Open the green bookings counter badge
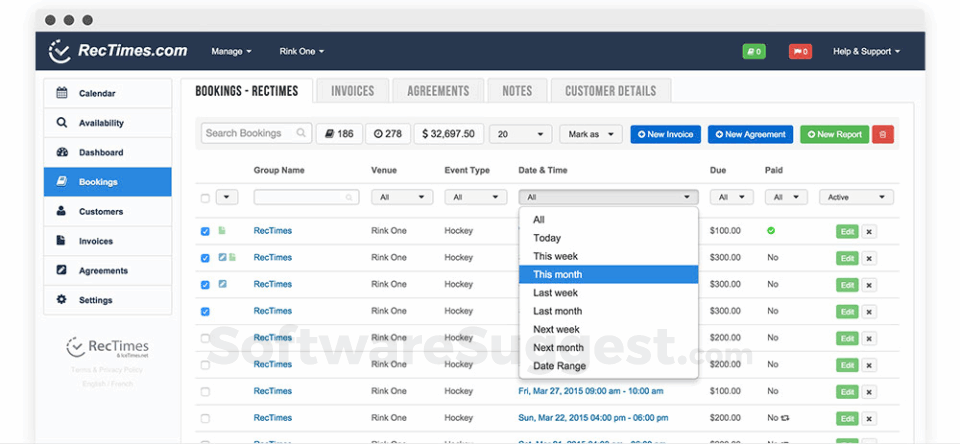The height and width of the screenshot is (444, 960). [754, 51]
